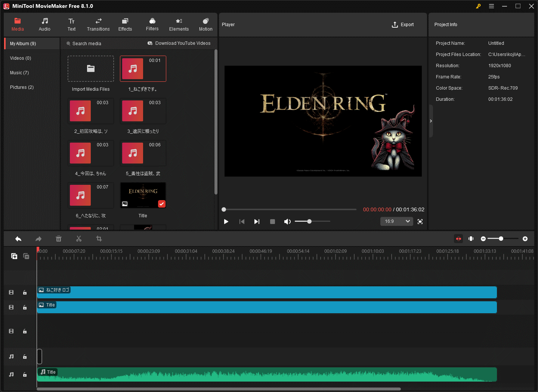Click the zoom in plus icon

(x=525, y=239)
